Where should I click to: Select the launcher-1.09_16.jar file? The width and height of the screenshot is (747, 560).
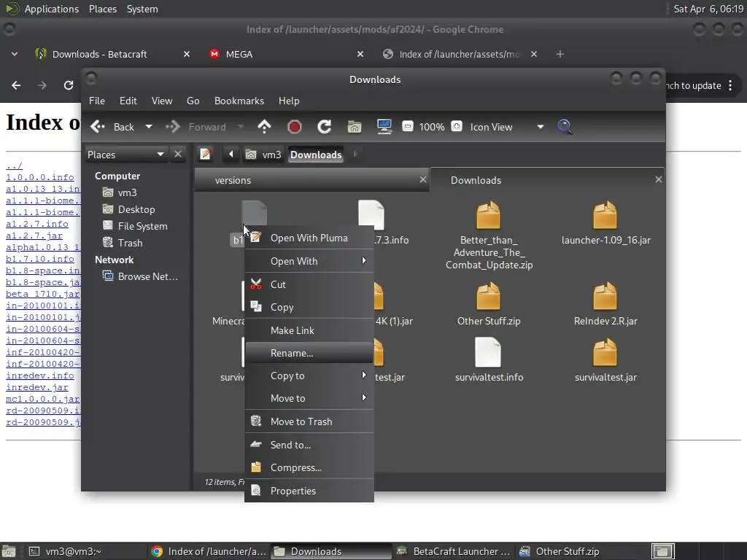(x=605, y=223)
